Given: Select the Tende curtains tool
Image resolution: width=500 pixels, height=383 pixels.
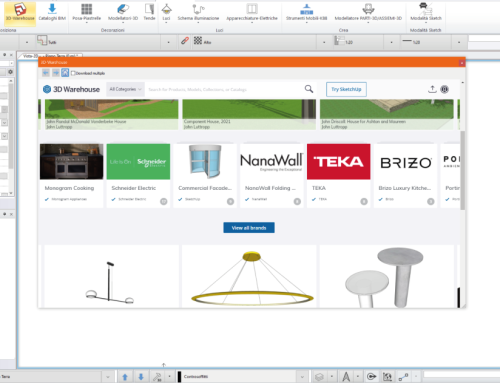Looking at the screenshot, I should [x=149, y=12].
